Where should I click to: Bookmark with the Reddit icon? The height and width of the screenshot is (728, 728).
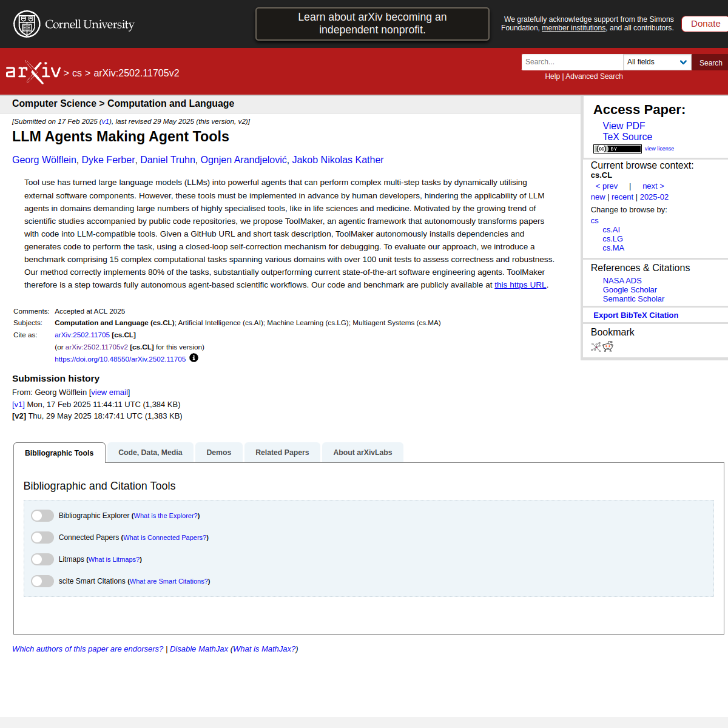[608, 346]
